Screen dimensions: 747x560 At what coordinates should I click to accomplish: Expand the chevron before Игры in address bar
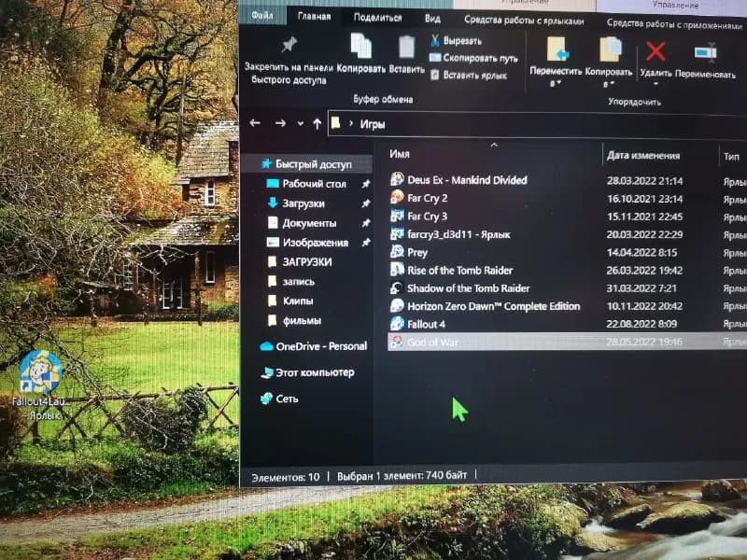coord(351,124)
